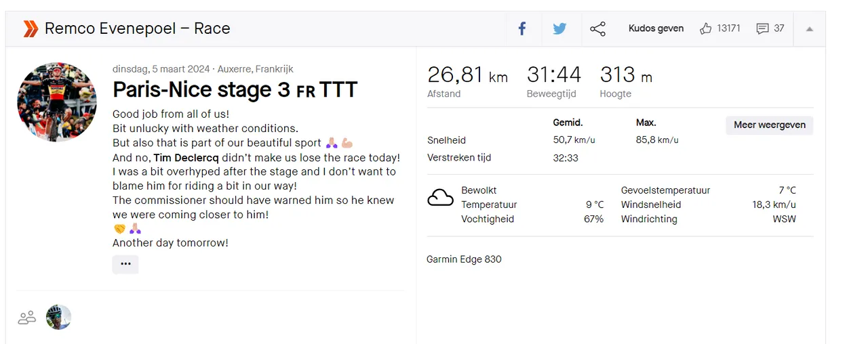Open the comments speech bubble icon

pos(762,28)
